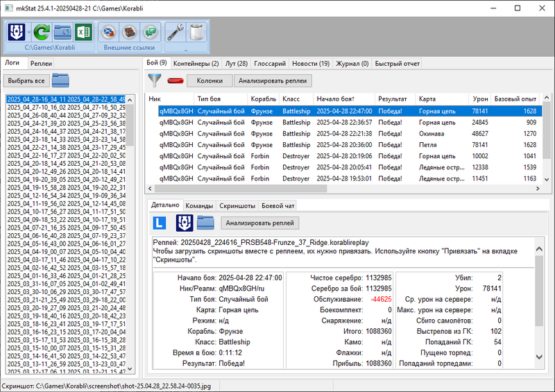
Task: Click the green refresh arrow icon
Action: pos(42,33)
